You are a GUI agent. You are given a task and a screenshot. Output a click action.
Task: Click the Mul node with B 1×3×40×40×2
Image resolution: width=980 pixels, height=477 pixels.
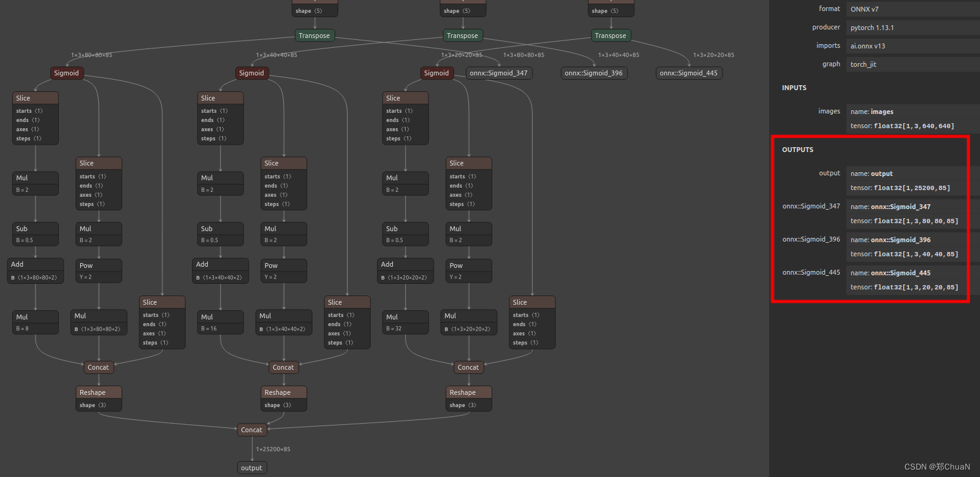(x=284, y=322)
